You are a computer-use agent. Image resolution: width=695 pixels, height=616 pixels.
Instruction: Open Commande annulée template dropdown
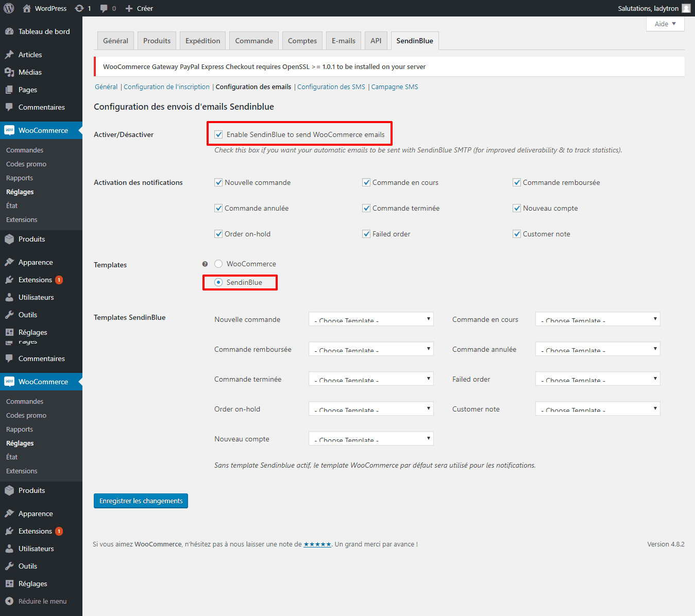(598, 349)
